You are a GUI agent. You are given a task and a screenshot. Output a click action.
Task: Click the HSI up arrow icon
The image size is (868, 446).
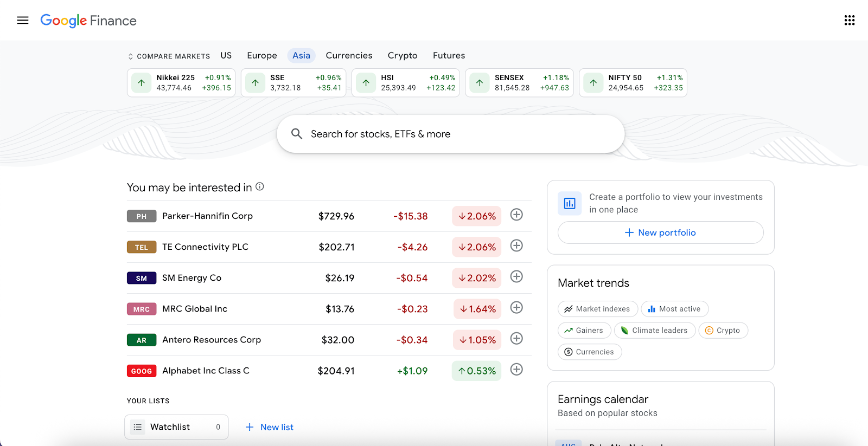366,83
